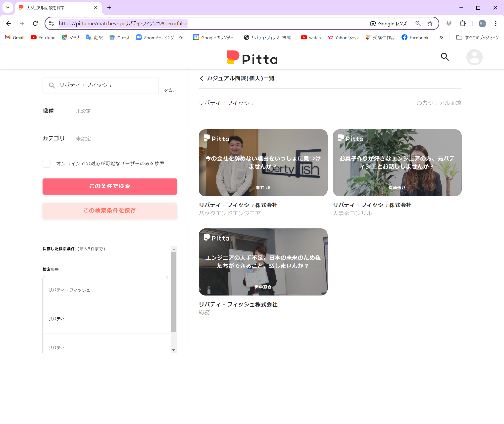Open the 翻訳 bookmark

click(x=94, y=38)
